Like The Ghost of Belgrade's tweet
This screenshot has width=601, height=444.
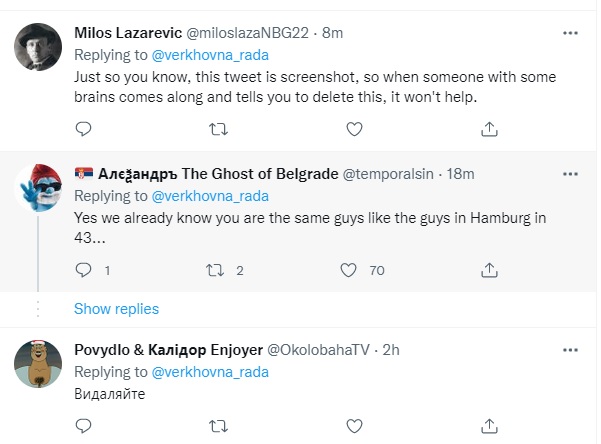click(349, 270)
